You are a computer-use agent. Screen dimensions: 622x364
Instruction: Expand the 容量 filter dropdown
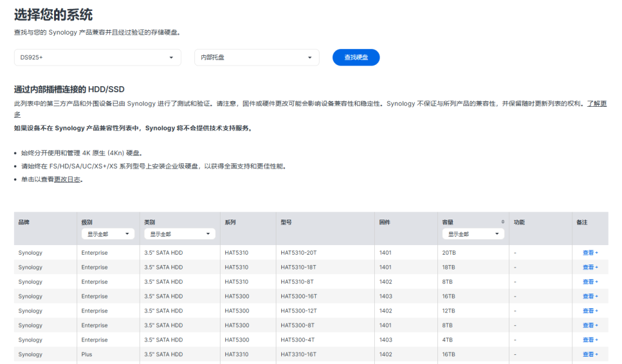(473, 234)
